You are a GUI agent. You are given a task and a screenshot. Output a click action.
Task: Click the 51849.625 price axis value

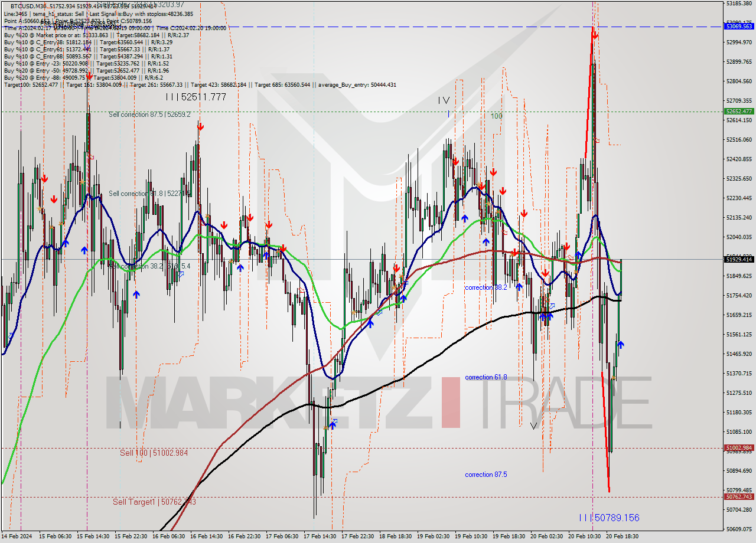739,276
